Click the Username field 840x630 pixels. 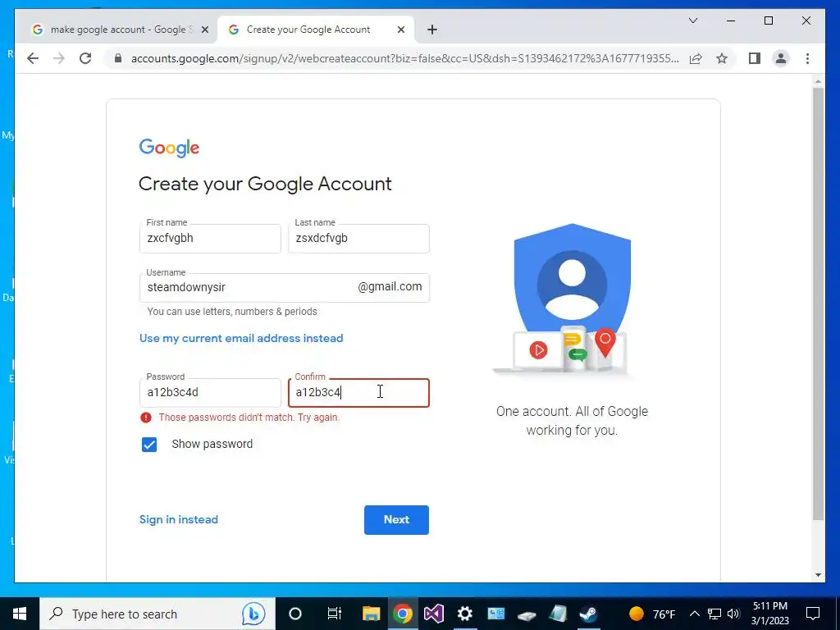tap(285, 288)
